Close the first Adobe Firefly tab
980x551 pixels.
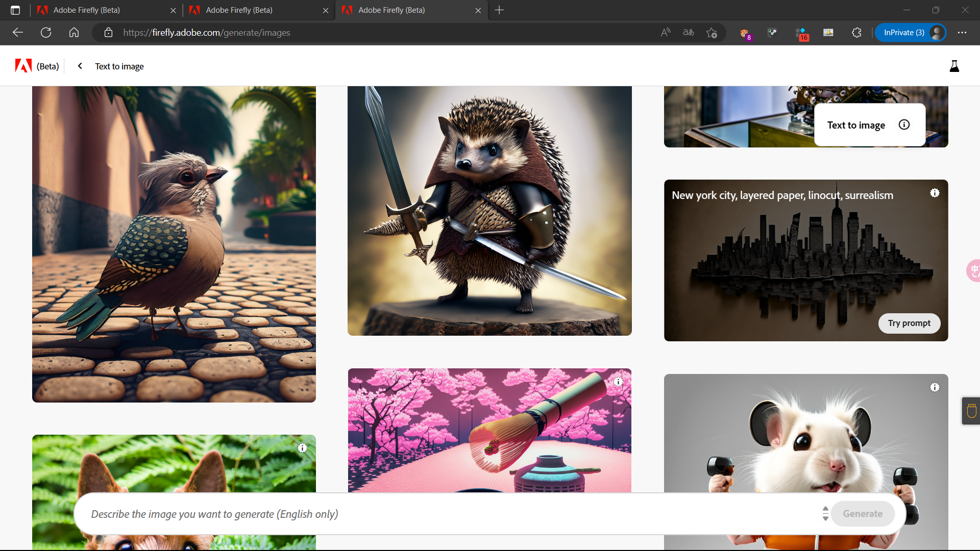tap(173, 10)
